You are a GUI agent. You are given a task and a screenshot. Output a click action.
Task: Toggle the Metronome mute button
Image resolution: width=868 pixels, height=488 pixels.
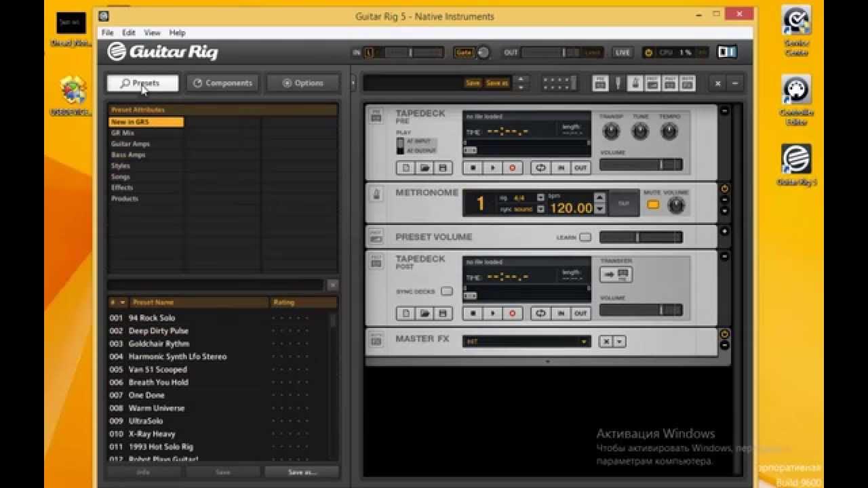[x=653, y=205]
